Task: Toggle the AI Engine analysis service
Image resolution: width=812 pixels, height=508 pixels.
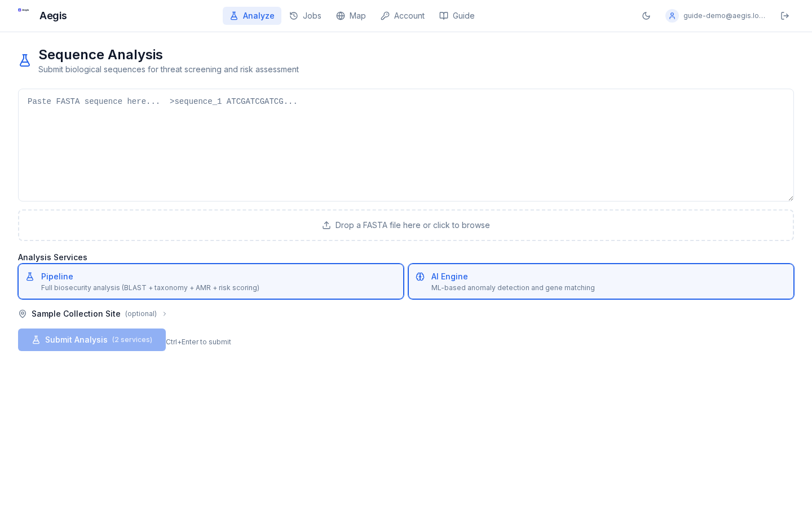Action: 601,281
